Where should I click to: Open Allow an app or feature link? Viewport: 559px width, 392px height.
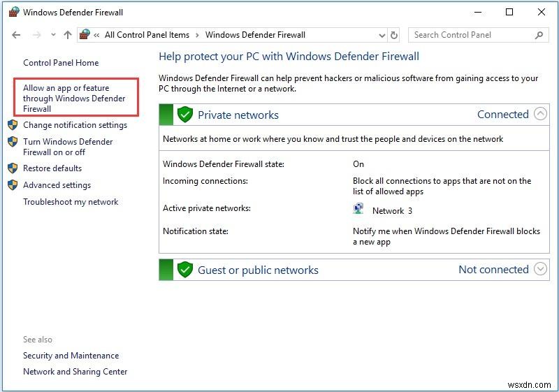74,98
